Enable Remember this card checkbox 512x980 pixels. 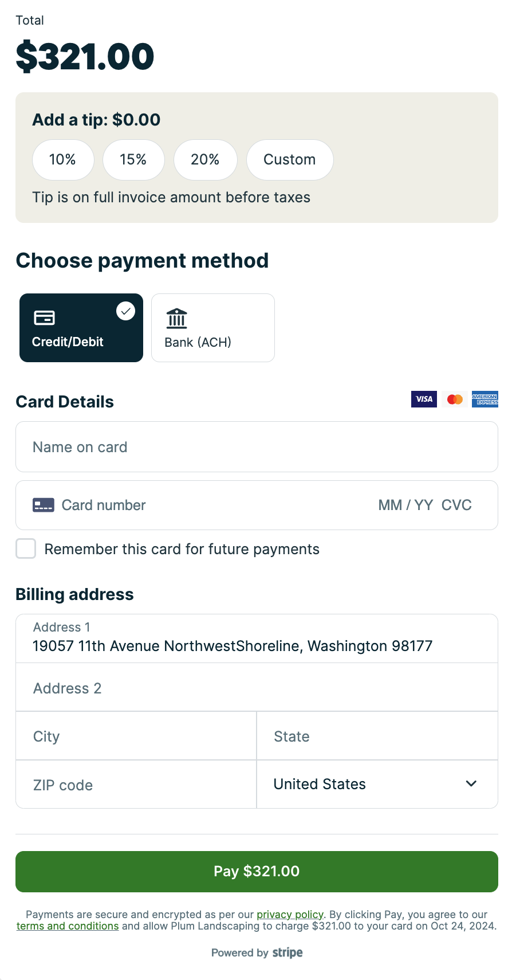[x=26, y=548]
